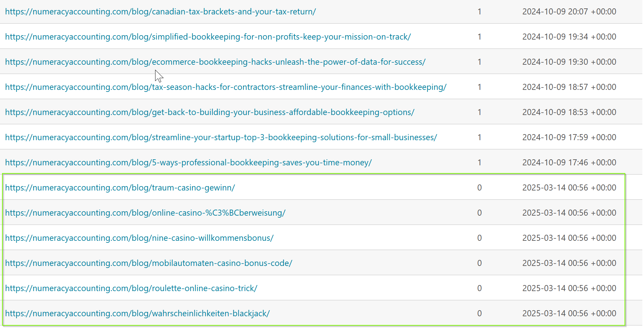Screen dimensions: 644x331
Task: Click the wahrscheinlichkeiten-blackjack blog URL
Action: [137, 314]
